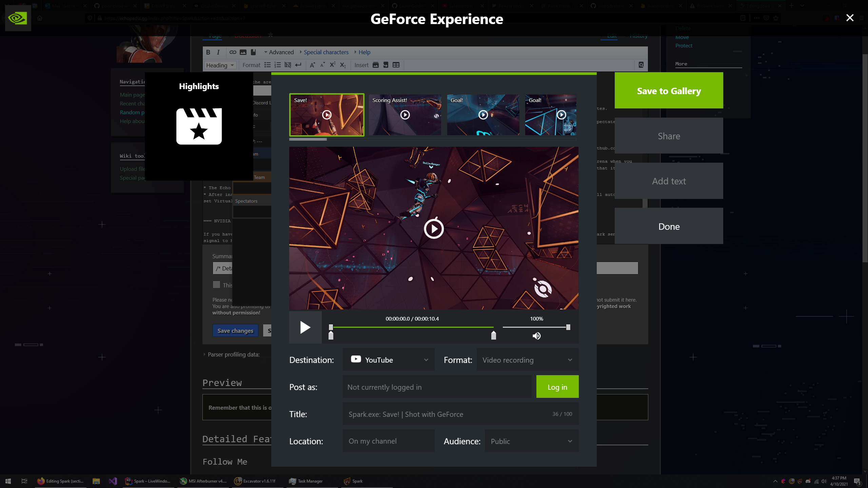The height and width of the screenshot is (488, 868).
Task: Click the Log in button
Action: (557, 387)
